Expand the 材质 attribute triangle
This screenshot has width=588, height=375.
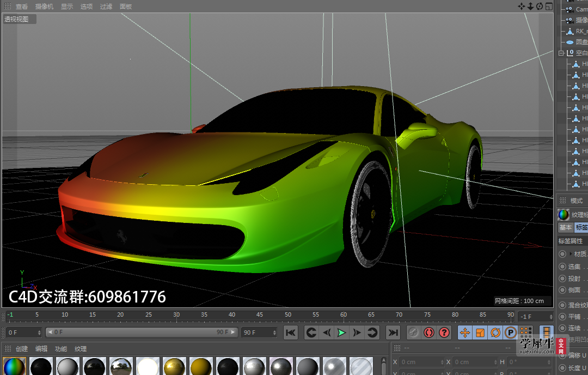click(571, 254)
